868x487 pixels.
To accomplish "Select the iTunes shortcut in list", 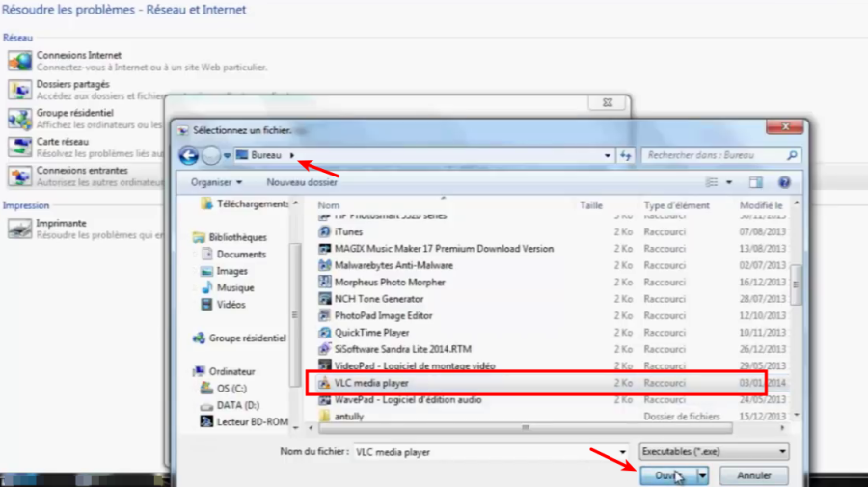I will tap(348, 232).
